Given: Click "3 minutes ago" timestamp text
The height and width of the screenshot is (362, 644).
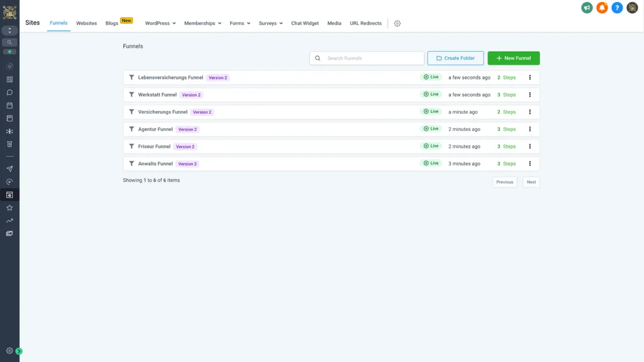Looking at the screenshot, I should pos(464,163).
